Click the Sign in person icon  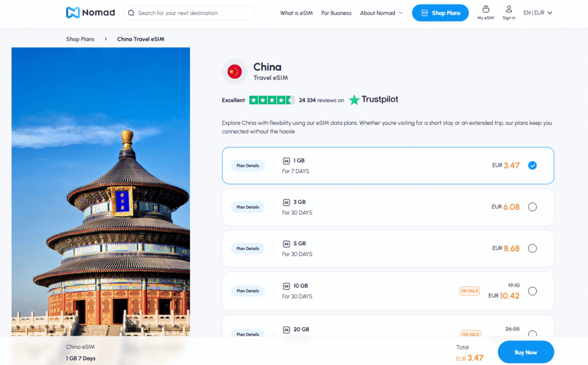[509, 10]
